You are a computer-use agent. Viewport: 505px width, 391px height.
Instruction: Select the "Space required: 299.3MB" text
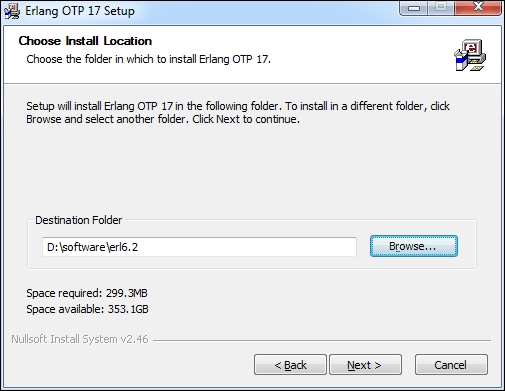pos(87,293)
